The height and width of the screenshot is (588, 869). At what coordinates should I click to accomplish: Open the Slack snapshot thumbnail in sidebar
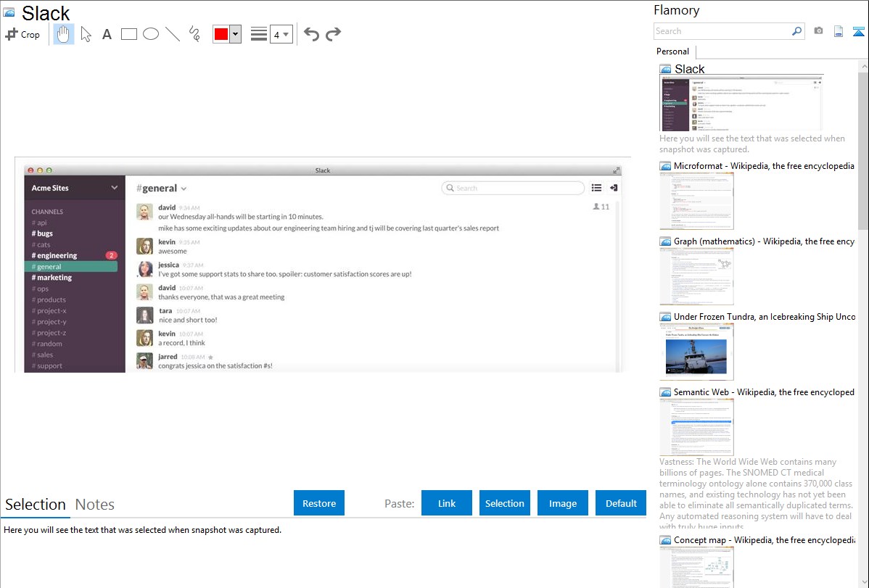click(x=741, y=102)
